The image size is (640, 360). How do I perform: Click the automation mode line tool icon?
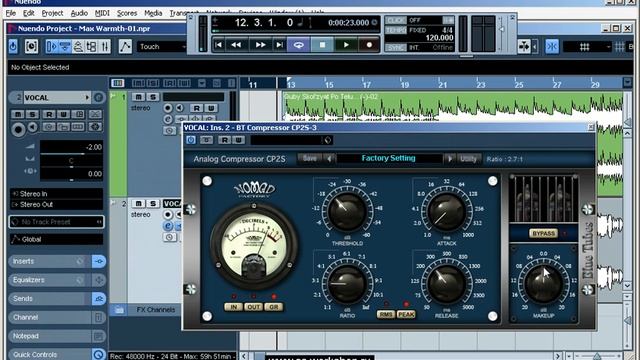click(125, 46)
